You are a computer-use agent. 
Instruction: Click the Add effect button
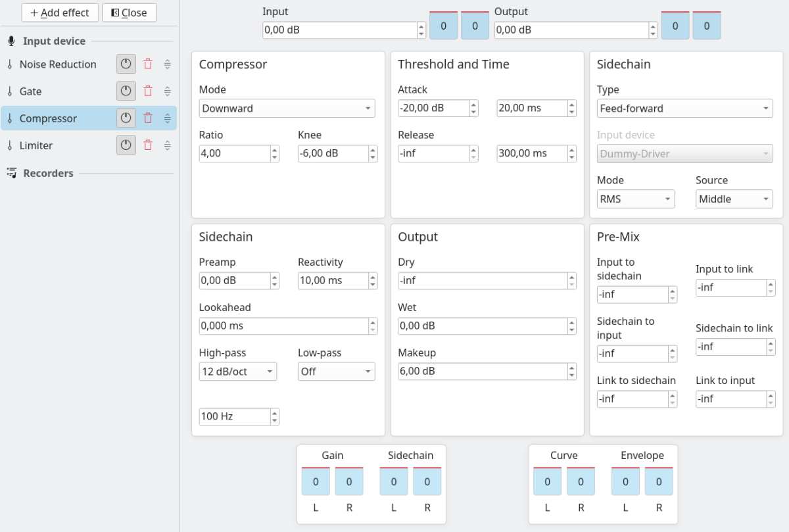click(60, 12)
